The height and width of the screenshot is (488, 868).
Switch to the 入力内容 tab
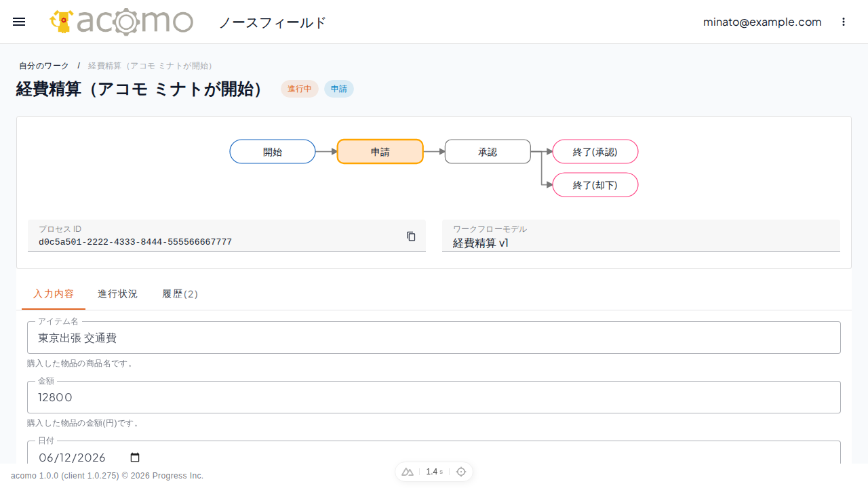[x=54, y=293]
